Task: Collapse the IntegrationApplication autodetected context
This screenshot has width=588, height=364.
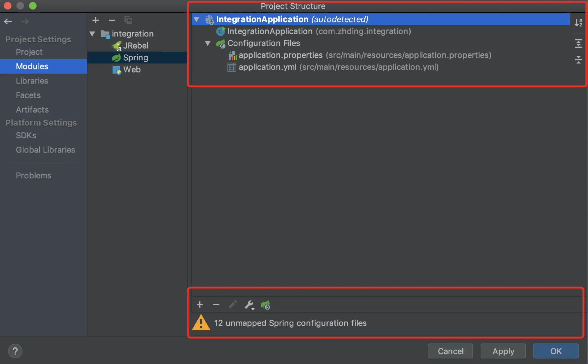Action: pyautogui.click(x=197, y=19)
